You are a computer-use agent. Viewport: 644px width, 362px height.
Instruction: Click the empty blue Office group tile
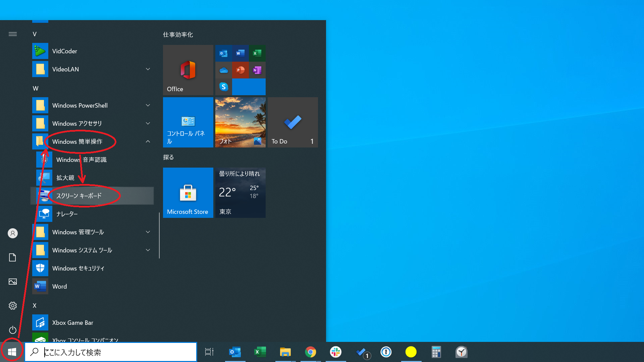pos(249,87)
